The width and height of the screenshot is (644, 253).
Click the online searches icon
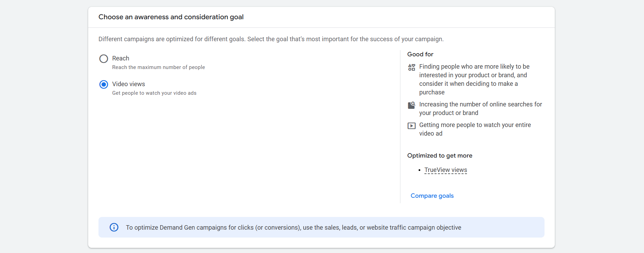tap(411, 105)
